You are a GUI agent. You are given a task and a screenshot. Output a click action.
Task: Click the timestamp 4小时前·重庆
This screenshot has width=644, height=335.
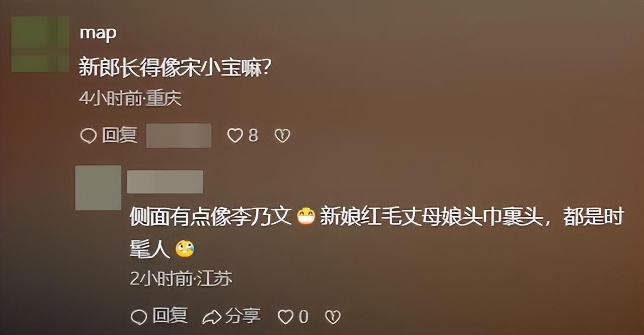(x=130, y=99)
